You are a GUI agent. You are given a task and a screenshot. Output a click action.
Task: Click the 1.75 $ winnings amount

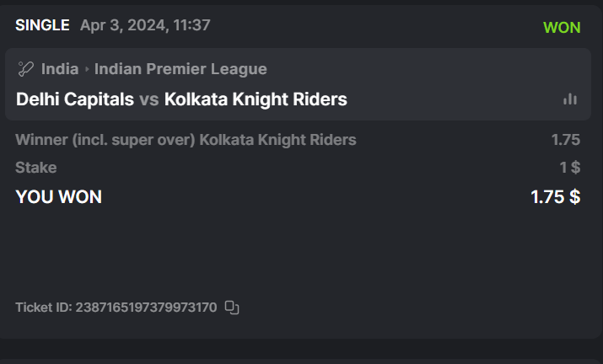(x=555, y=197)
